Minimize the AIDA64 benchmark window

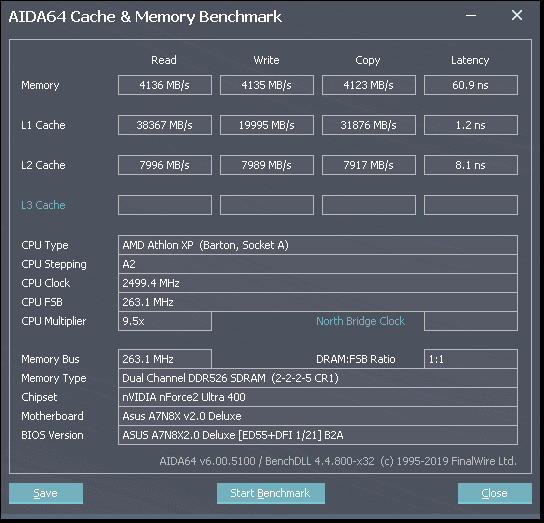471,16
